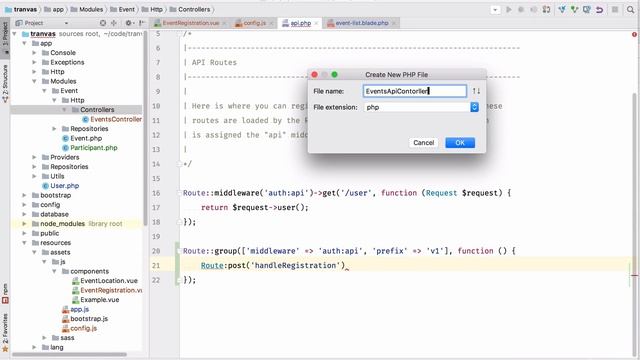Click the search magnifier icon in toolbar
This screenshot has width=640, height=360.
tap(630, 9)
